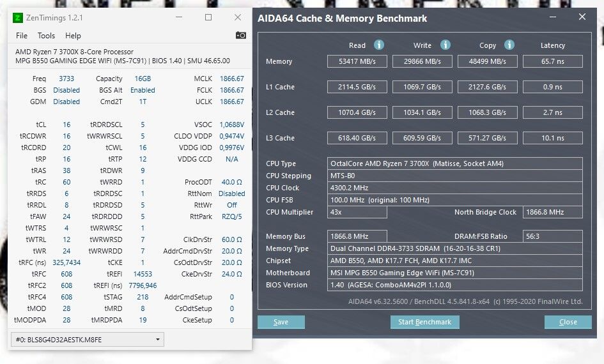Open the File menu in ZenTimings
The height and width of the screenshot is (364, 604).
point(22,36)
